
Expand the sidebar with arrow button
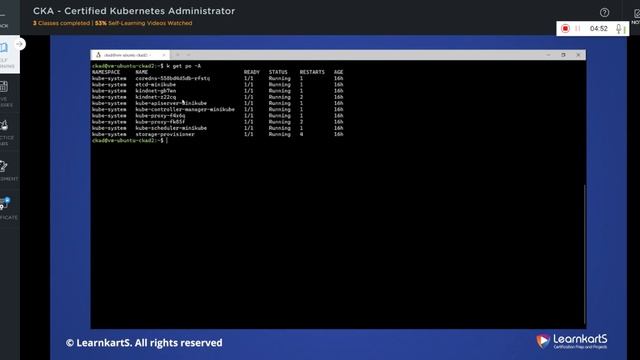[x=19, y=44]
